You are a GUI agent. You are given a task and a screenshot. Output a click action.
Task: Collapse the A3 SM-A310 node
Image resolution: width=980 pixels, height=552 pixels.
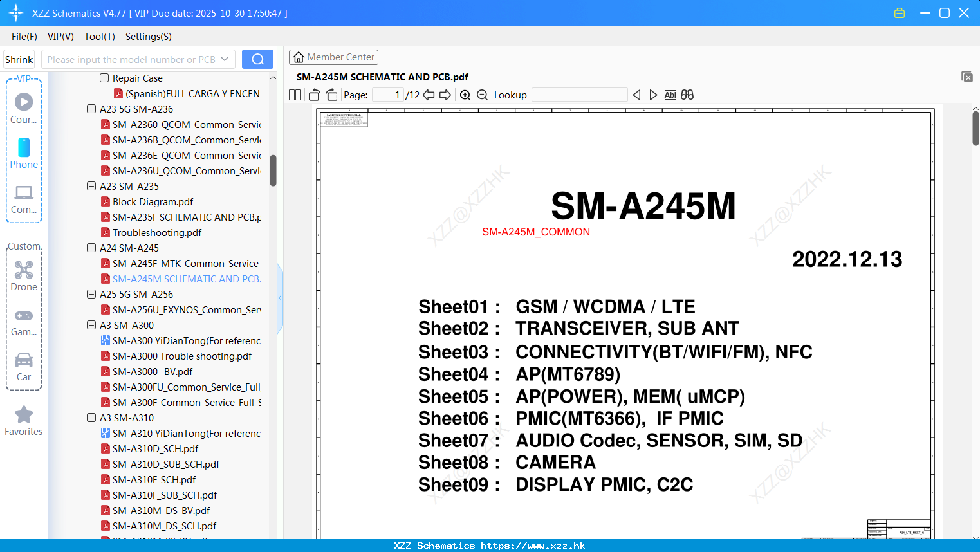(91, 418)
